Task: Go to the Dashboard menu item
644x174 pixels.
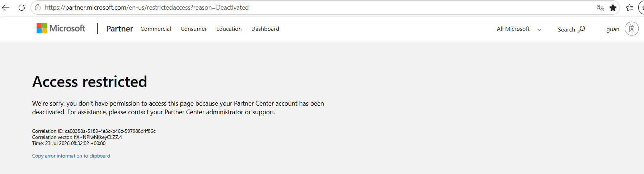Action: pyautogui.click(x=265, y=29)
